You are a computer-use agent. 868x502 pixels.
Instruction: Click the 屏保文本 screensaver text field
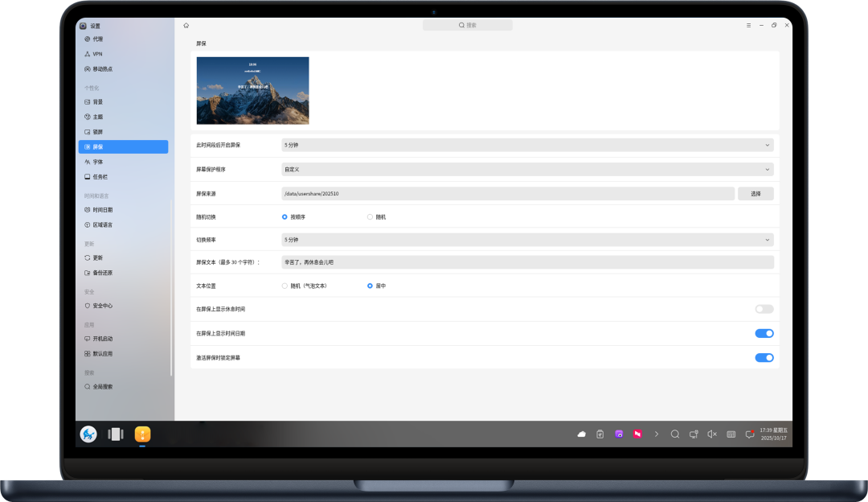pos(526,262)
